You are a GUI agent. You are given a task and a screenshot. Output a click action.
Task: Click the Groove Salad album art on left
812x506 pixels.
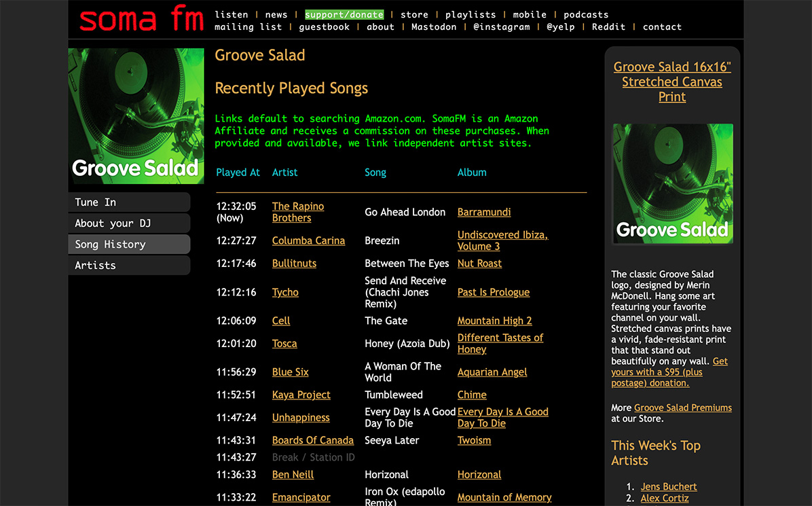click(136, 116)
